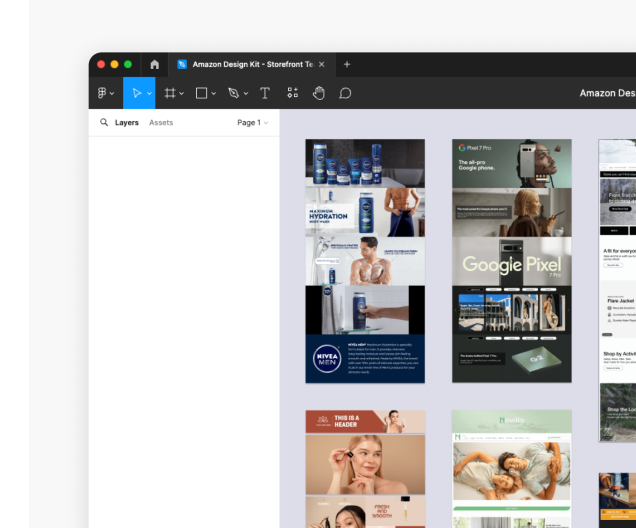Select the Nivea Men logo section
The width and height of the screenshot is (636, 528).
click(x=365, y=358)
